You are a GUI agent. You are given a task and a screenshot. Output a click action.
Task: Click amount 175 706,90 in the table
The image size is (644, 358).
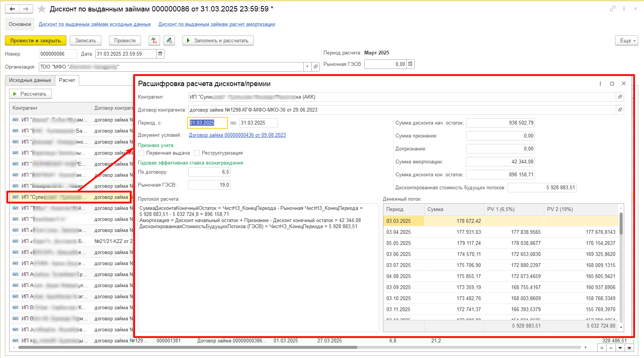469,265
